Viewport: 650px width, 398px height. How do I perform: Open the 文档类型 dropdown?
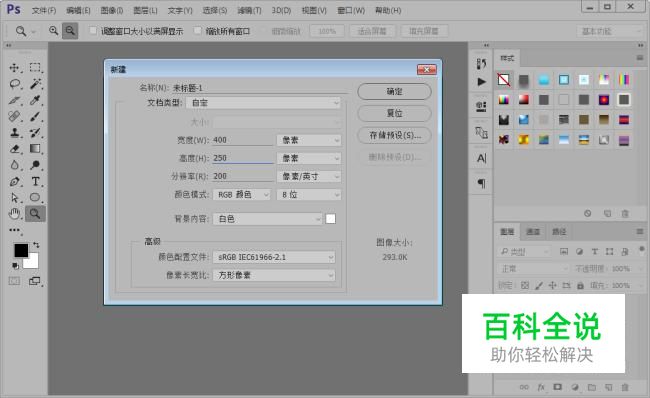coord(263,102)
